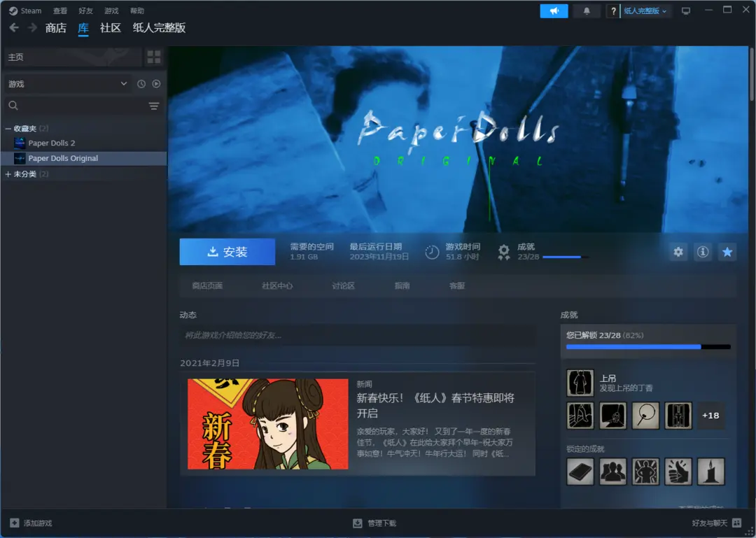The width and height of the screenshot is (756, 538).
Task: Click the megaphone announcements button
Action: point(554,10)
